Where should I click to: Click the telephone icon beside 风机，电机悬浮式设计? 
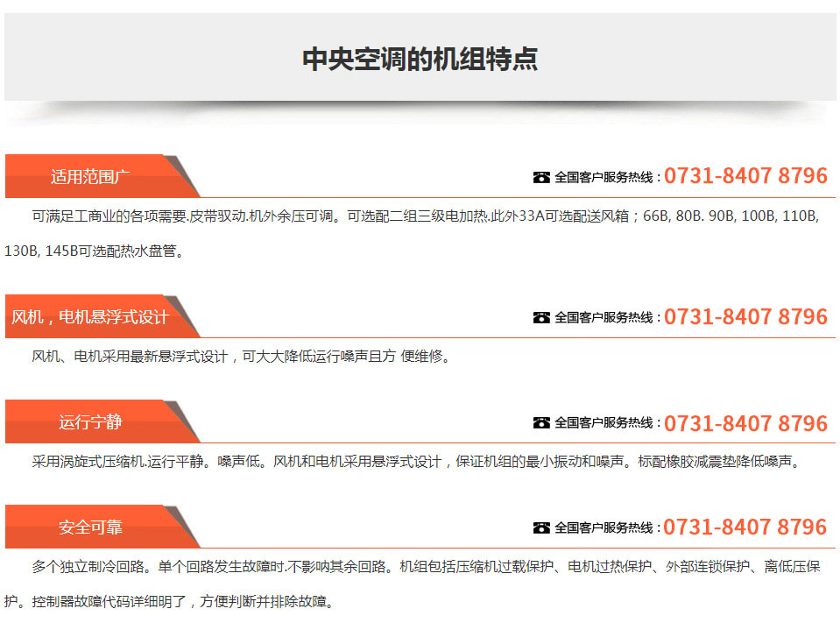(541, 317)
